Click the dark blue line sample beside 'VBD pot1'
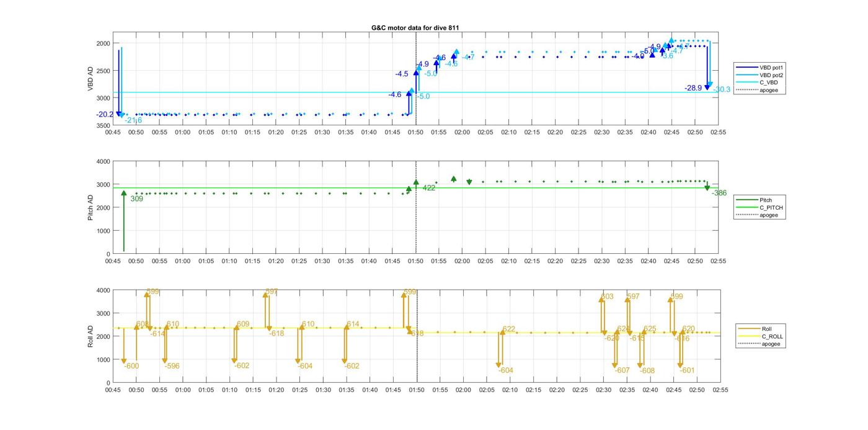Image resolution: width=868 pixels, height=430 pixels. pos(747,67)
